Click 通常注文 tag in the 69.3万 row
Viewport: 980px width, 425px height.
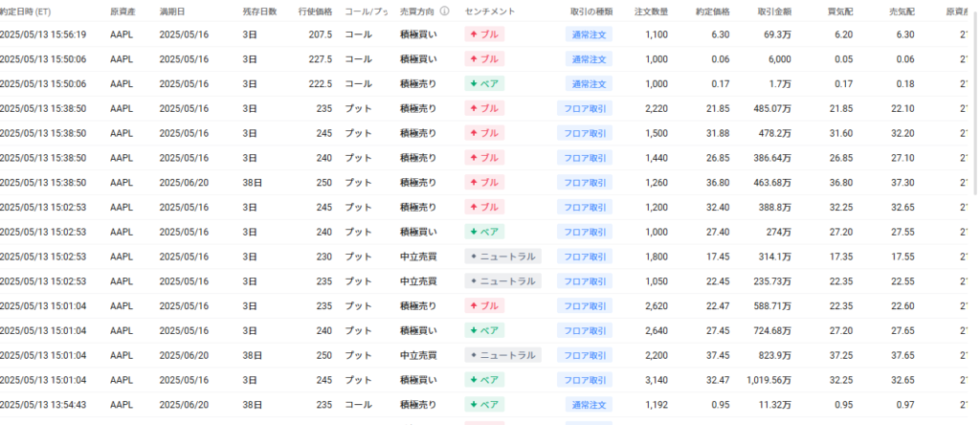click(x=589, y=34)
